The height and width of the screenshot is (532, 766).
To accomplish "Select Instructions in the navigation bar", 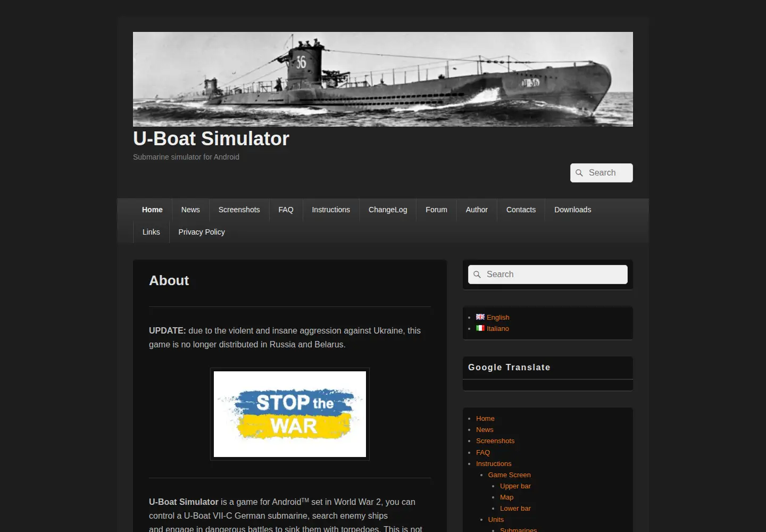I will (331, 210).
